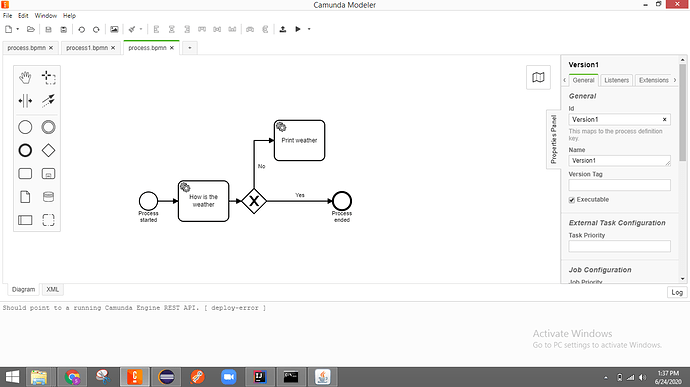
Task: Click the save diagram toolbar icon
Action: [x=48, y=29]
